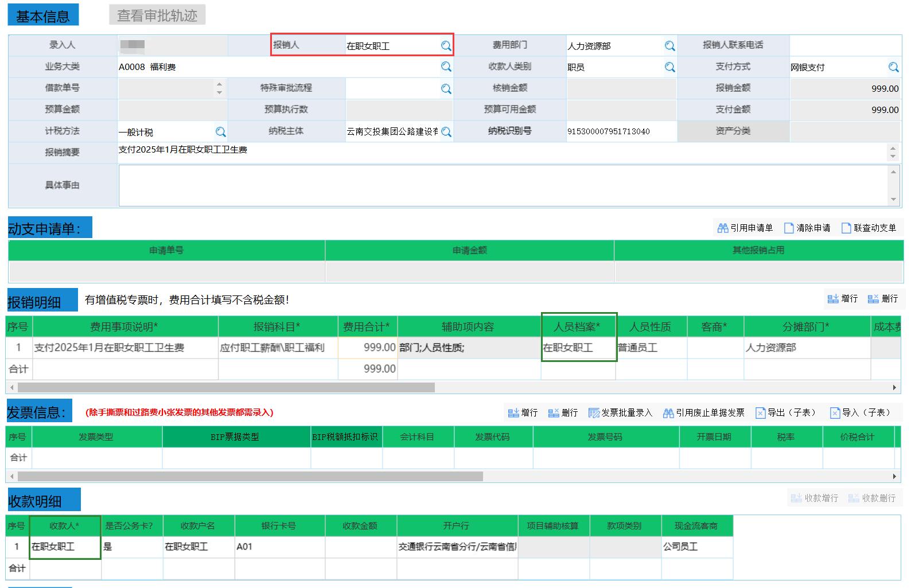Click 收款人 cell 在职女职工
Screen dimensions: 911x588
(x=65, y=547)
